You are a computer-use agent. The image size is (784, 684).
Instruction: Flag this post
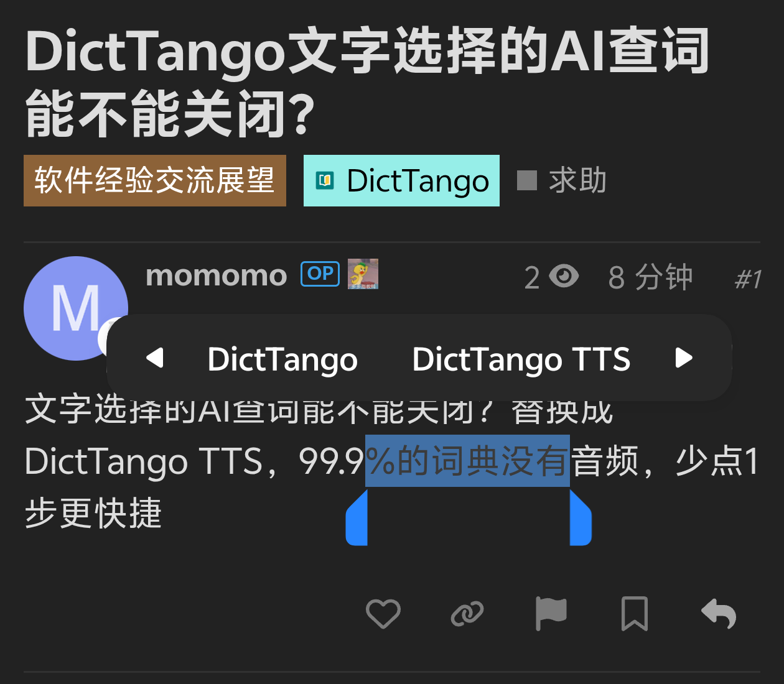point(551,614)
